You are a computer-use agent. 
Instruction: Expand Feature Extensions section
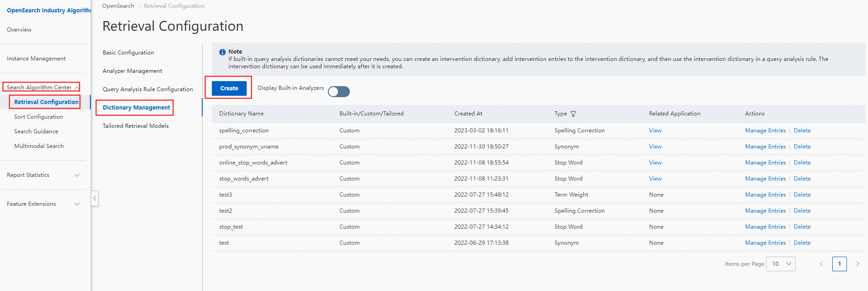[x=77, y=204]
